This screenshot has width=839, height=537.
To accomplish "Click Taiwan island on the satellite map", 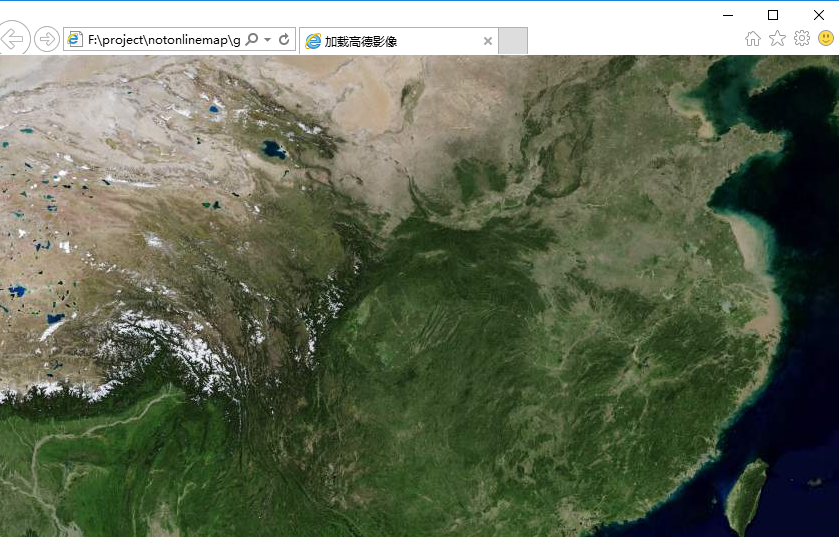I will (x=748, y=495).
